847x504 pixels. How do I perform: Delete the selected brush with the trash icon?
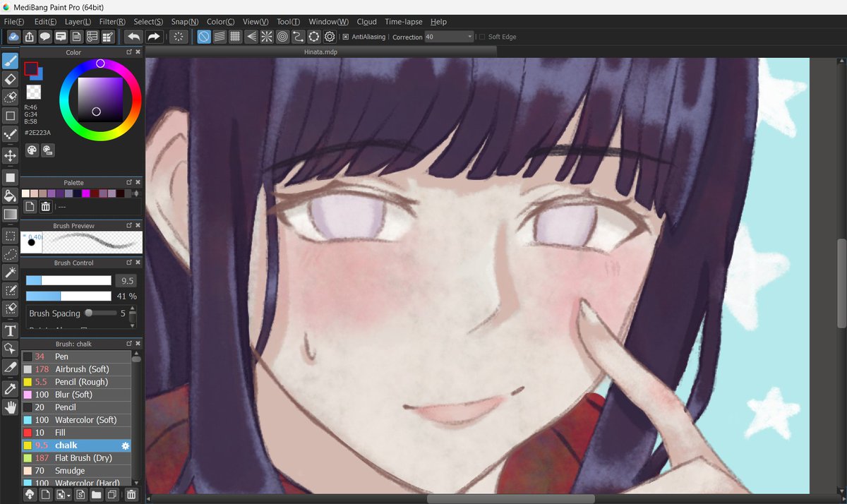131,495
